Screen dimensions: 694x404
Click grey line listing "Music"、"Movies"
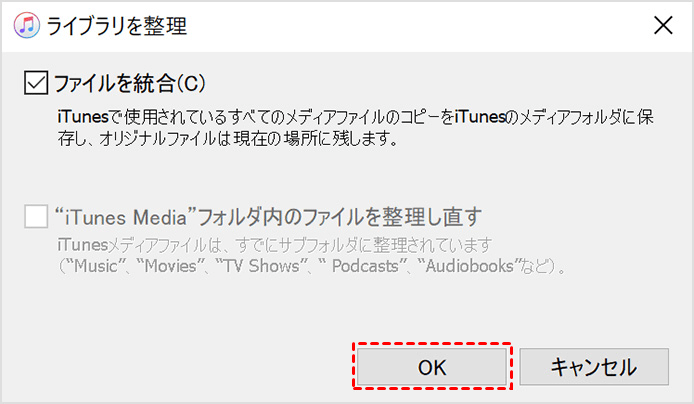tap(311, 266)
